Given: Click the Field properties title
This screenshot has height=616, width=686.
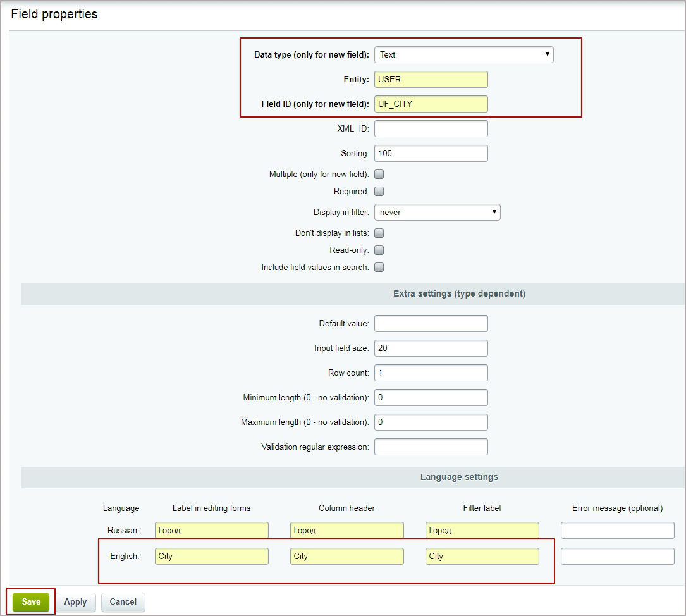Looking at the screenshot, I should coord(54,14).
